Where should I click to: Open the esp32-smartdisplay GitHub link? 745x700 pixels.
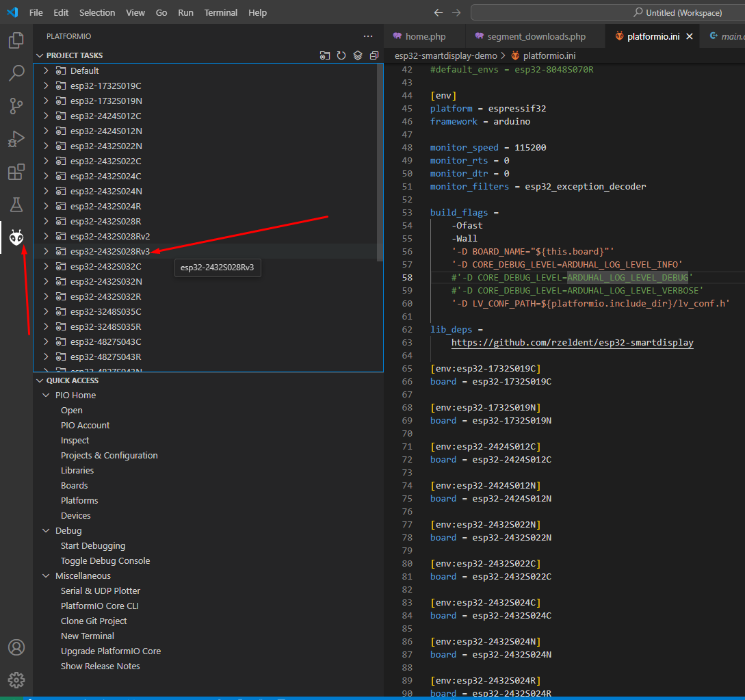pos(572,342)
